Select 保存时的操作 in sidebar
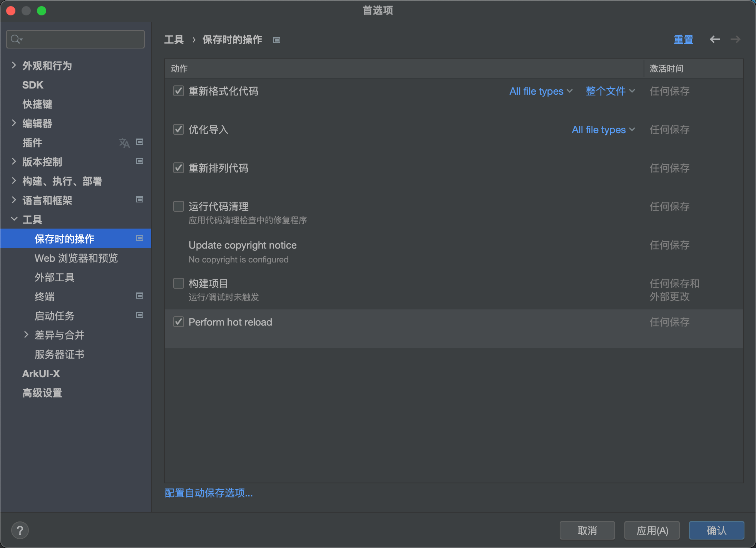 (x=75, y=238)
